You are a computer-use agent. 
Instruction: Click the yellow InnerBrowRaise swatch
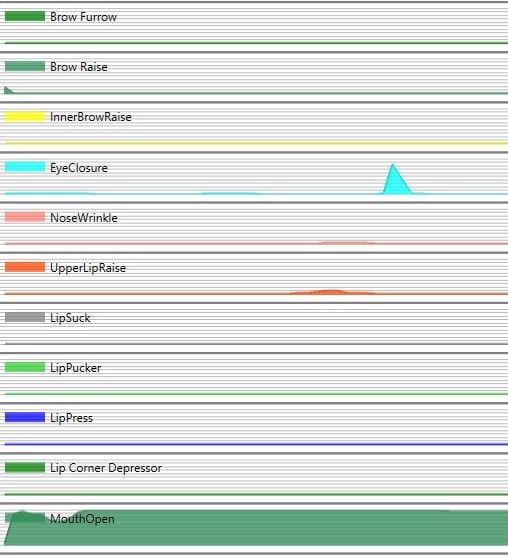point(25,117)
